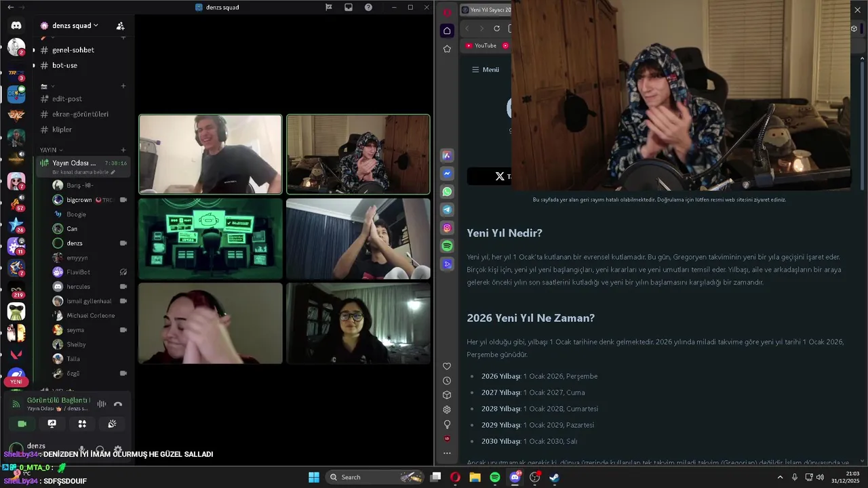Open the Yeni Yıl Sayacı browser tab
Screen dimensions: 868x488
pos(486,10)
